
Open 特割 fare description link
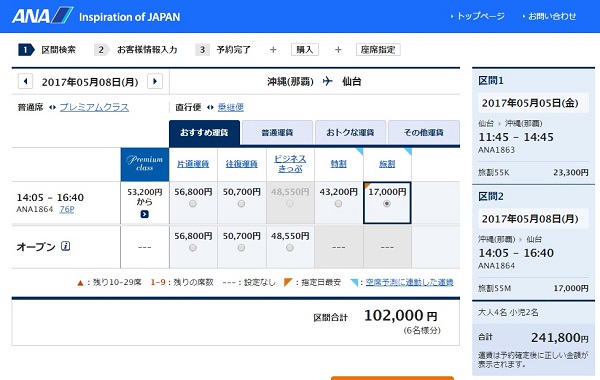tap(339, 164)
